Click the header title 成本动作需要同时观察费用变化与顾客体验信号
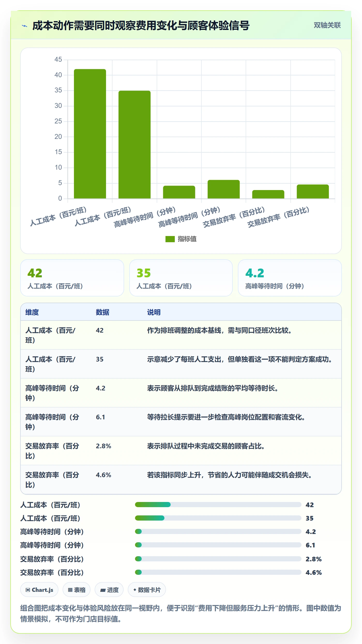 click(x=141, y=26)
